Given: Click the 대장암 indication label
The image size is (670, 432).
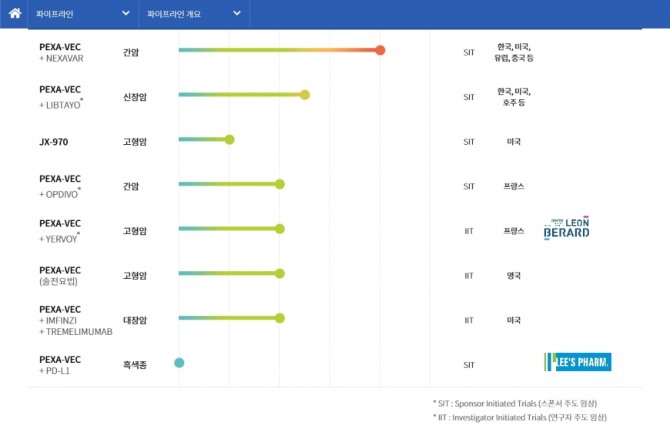Looking at the screenshot, I should (135, 320).
